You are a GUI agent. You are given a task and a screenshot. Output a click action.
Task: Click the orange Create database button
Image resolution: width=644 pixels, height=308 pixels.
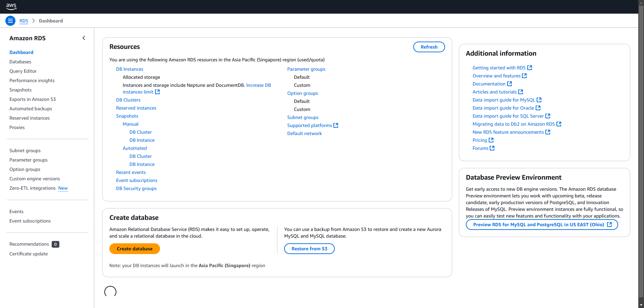[135, 249]
